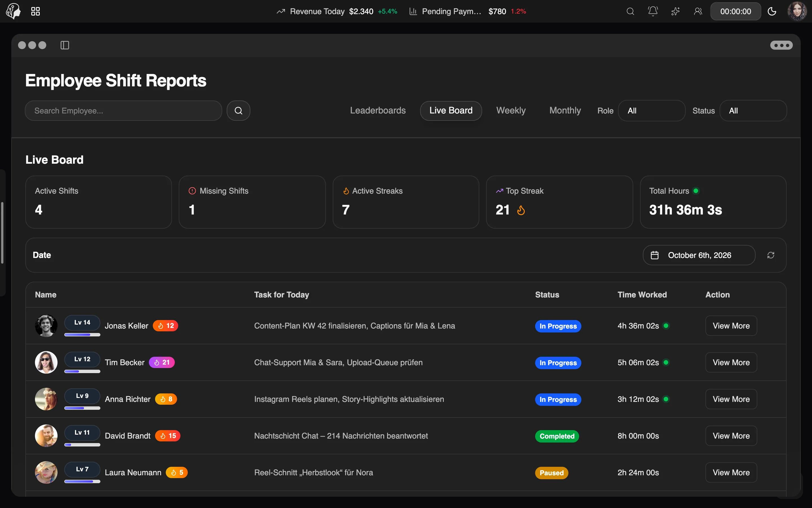Switch to the Monthly tab
The width and height of the screenshot is (812, 508).
point(565,111)
